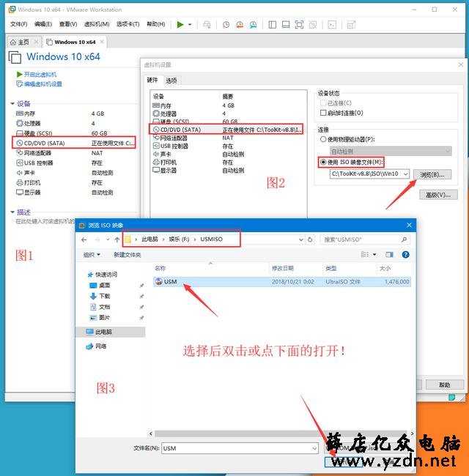This screenshot has height=476, width=469.
Task: Click the 浏览(B)... button
Action: (x=432, y=174)
